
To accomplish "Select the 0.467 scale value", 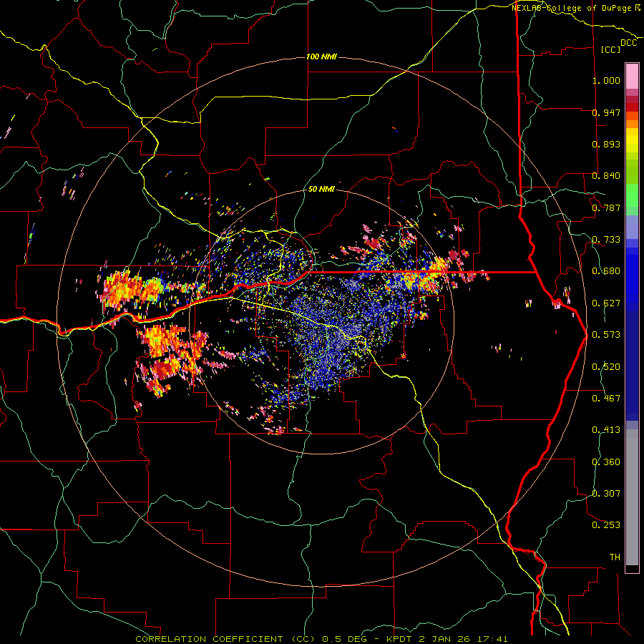I will click(606, 399).
